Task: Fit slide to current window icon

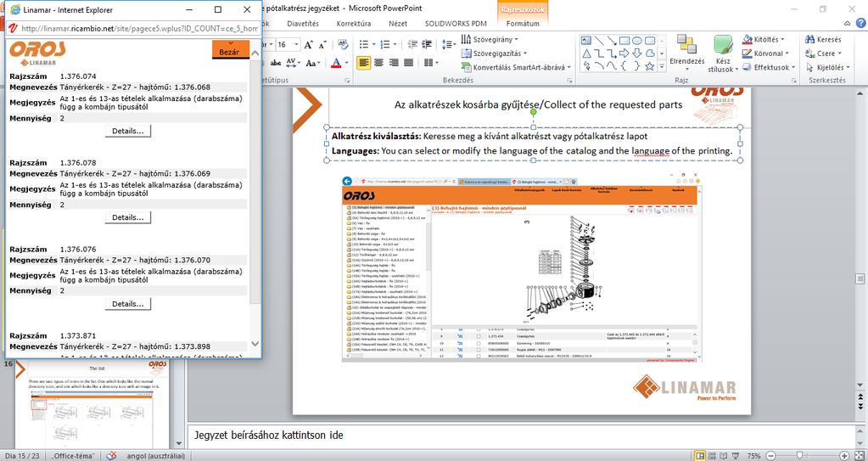Action: pyautogui.click(x=860, y=455)
